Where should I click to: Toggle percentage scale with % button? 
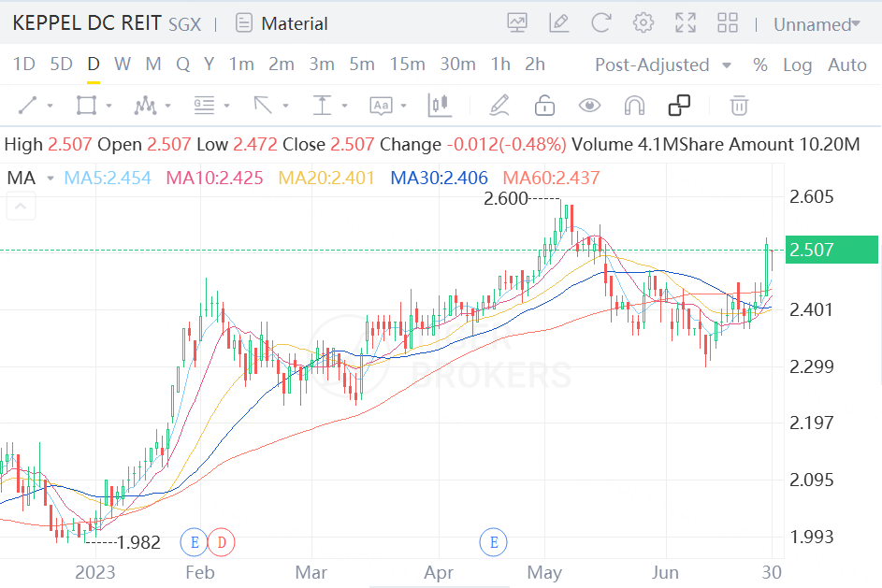760,65
